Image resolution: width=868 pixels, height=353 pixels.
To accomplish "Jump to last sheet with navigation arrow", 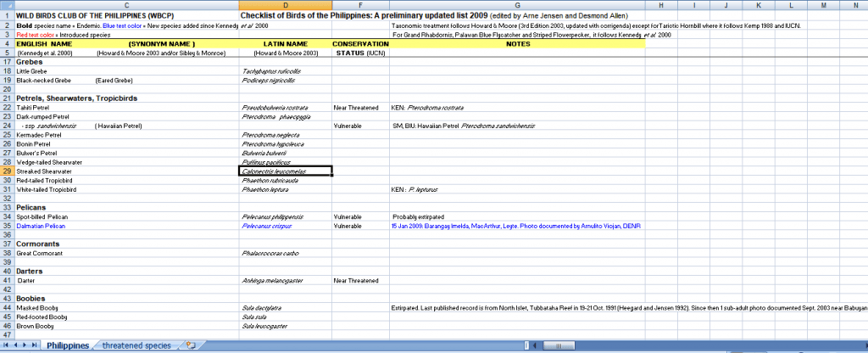I will pos(36,345).
